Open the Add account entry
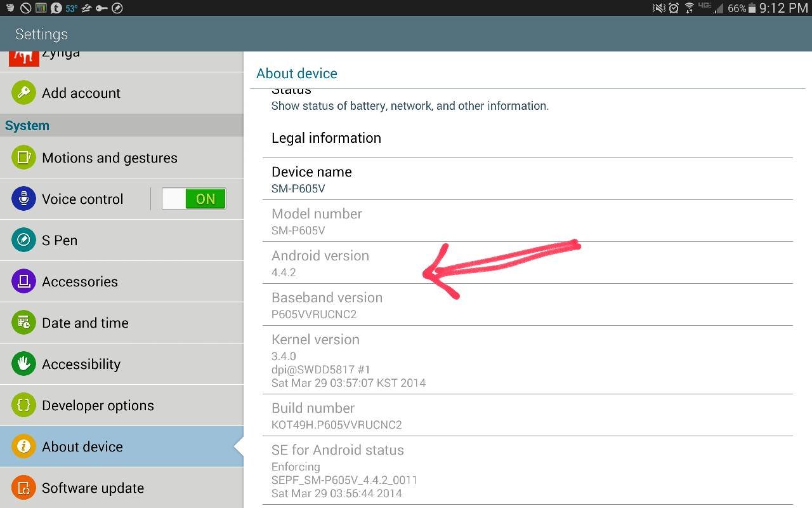Viewport: 812px width, 508px height. (122, 93)
